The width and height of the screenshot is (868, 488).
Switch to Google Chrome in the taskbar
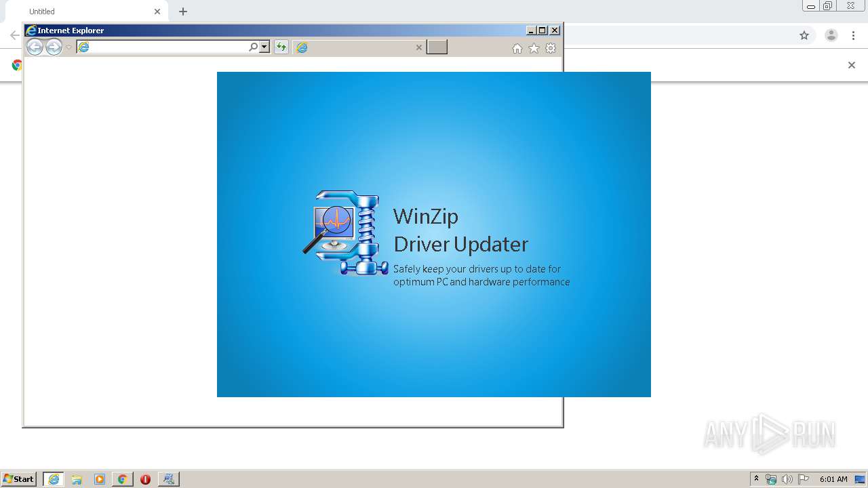[122, 479]
